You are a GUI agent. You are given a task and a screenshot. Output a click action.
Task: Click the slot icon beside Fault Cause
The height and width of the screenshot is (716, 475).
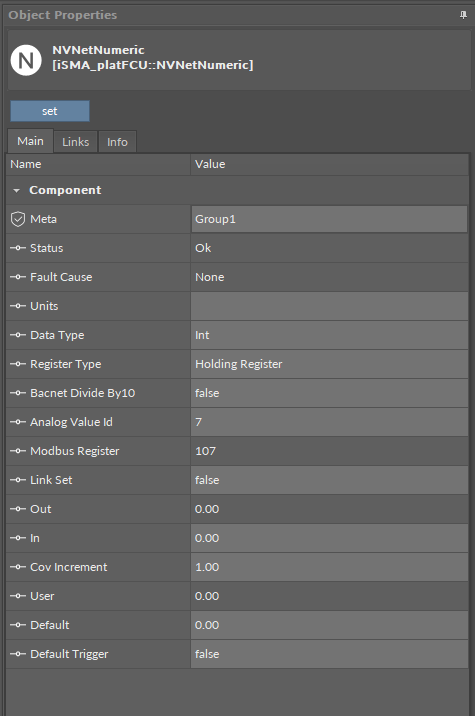(18, 277)
